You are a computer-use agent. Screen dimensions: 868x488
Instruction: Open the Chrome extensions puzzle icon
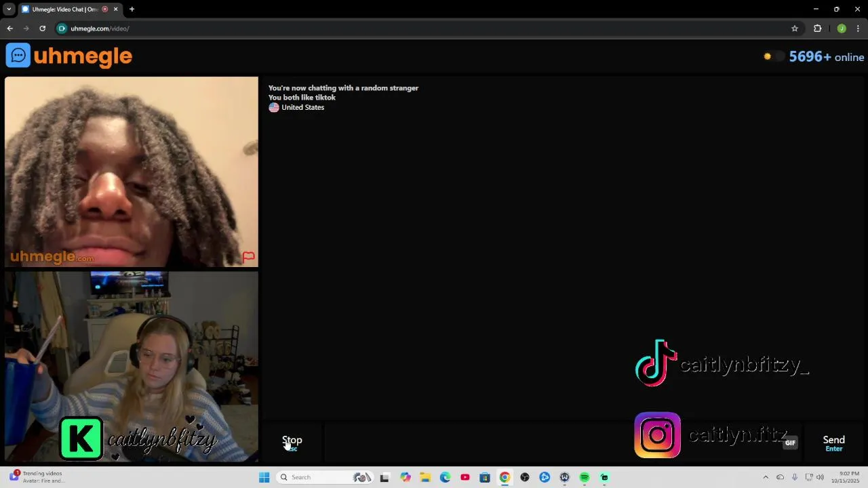[x=817, y=28]
